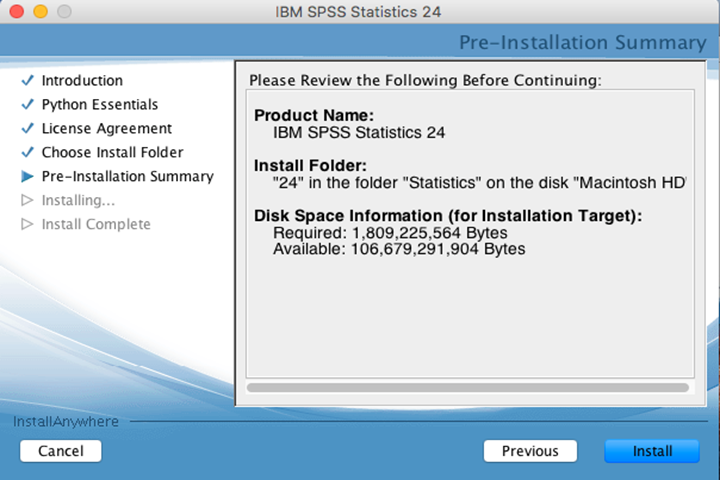The image size is (720, 480).
Task: Click the Python Essentials checkmark icon
Action: [x=28, y=104]
